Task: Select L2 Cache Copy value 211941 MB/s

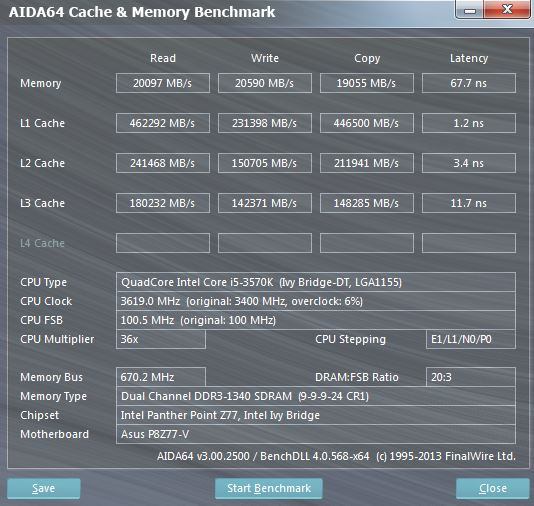Action: pos(367,163)
